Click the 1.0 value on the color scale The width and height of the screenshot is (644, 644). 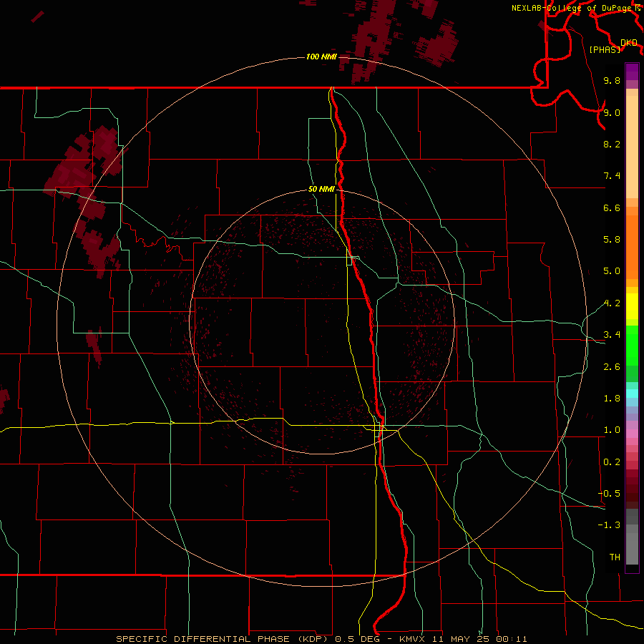pyautogui.click(x=612, y=430)
